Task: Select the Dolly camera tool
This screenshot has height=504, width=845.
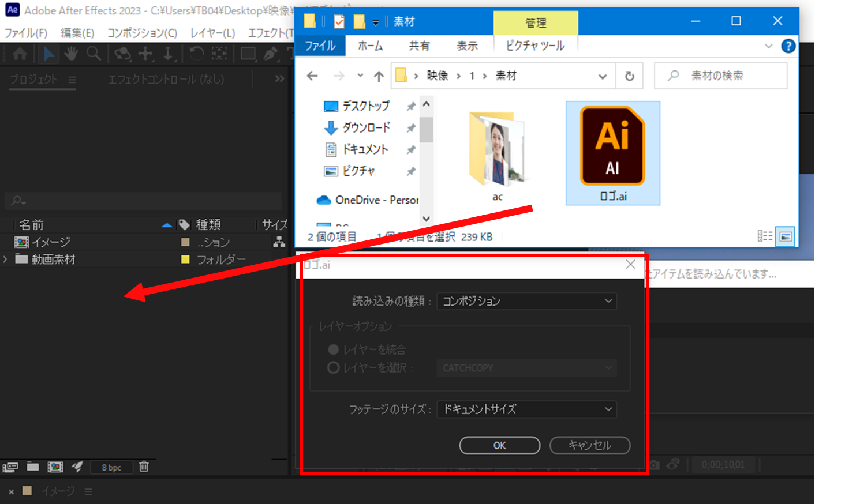Action: click(168, 54)
